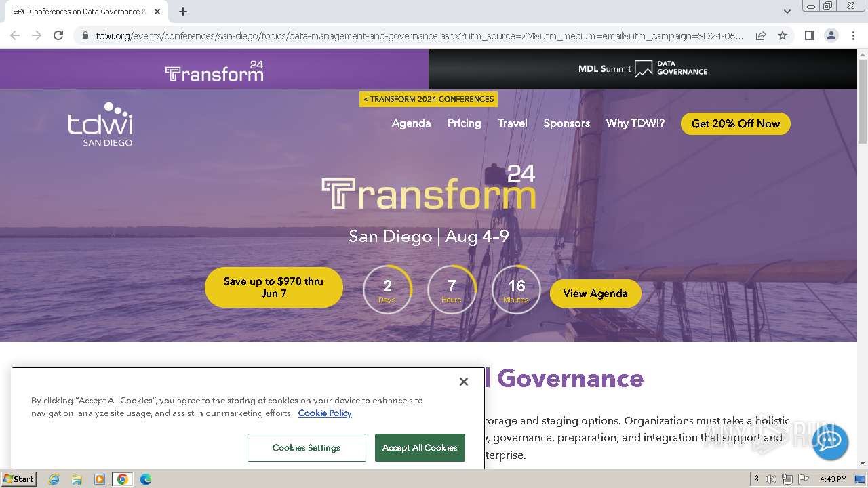Open the MDL Summit Data Governance banner
Viewport: 868px width, 488px height.
click(643, 69)
